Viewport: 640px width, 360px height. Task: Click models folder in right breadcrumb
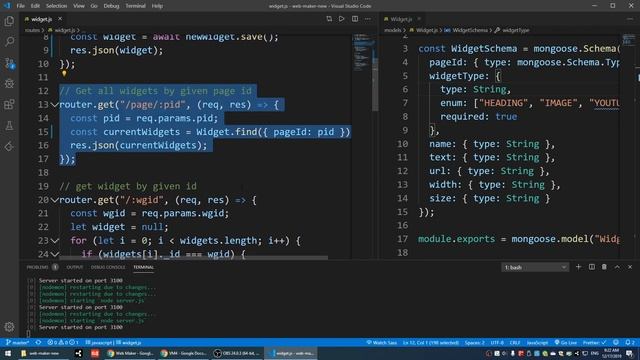tap(393, 30)
